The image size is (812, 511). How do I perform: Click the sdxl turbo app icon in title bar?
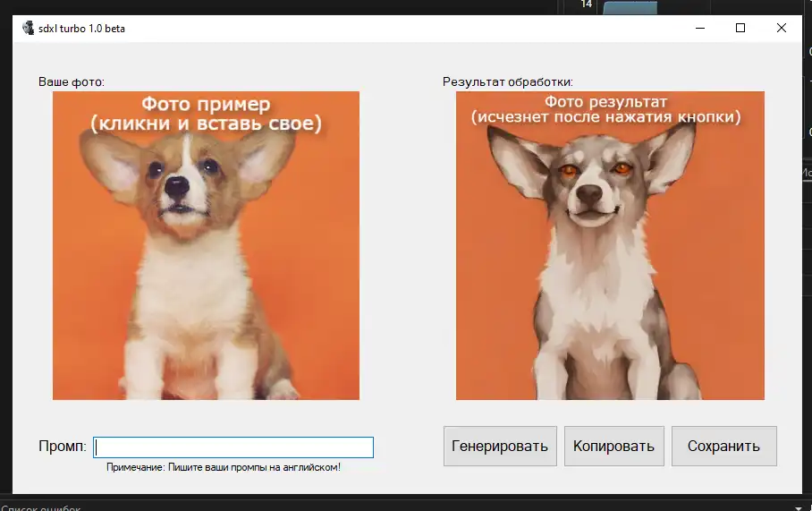coord(28,28)
